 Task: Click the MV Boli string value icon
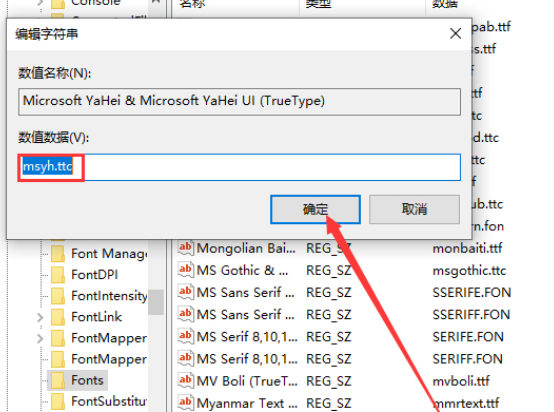185,381
